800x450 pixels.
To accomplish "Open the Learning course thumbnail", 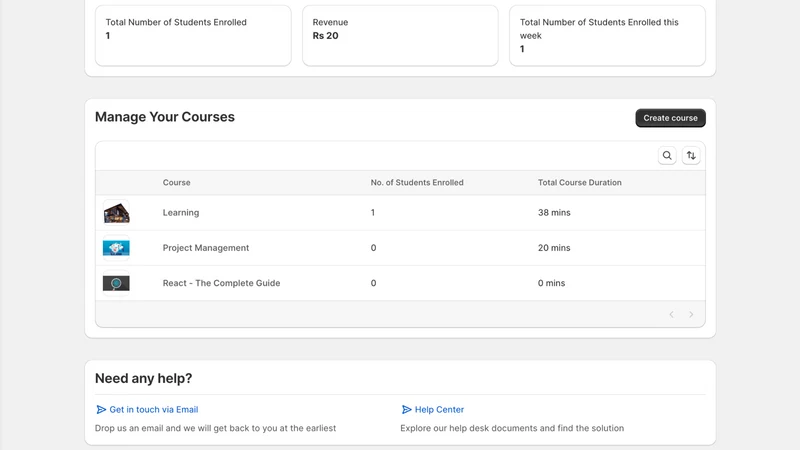I will coord(116,213).
